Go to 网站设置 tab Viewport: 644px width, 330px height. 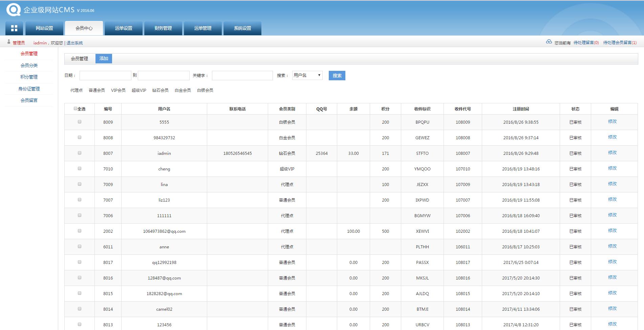point(44,28)
